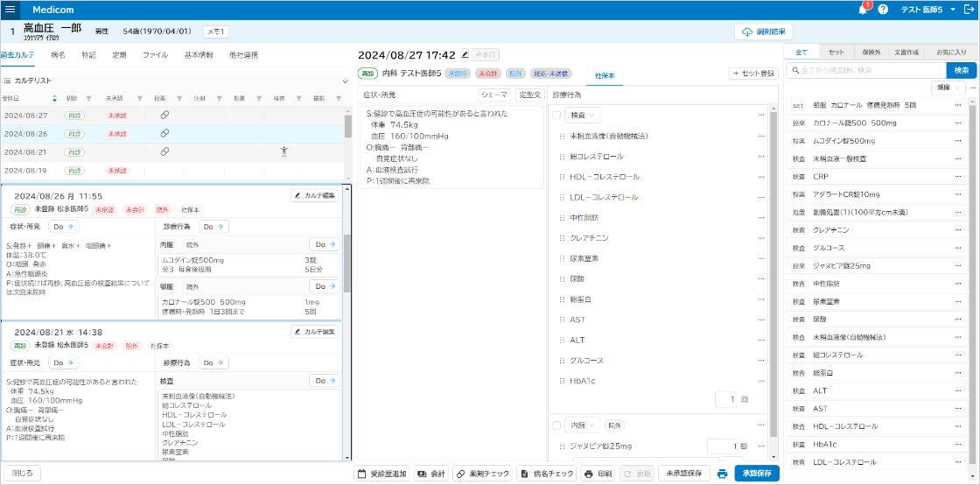Click the シェーマ button
Viewport: 980px width, 485px height.
pyautogui.click(x=494, y=95)
